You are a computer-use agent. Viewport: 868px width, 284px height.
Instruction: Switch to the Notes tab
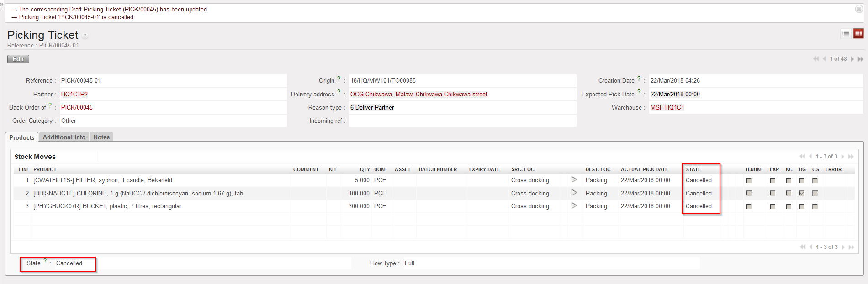tap(101, 137)
